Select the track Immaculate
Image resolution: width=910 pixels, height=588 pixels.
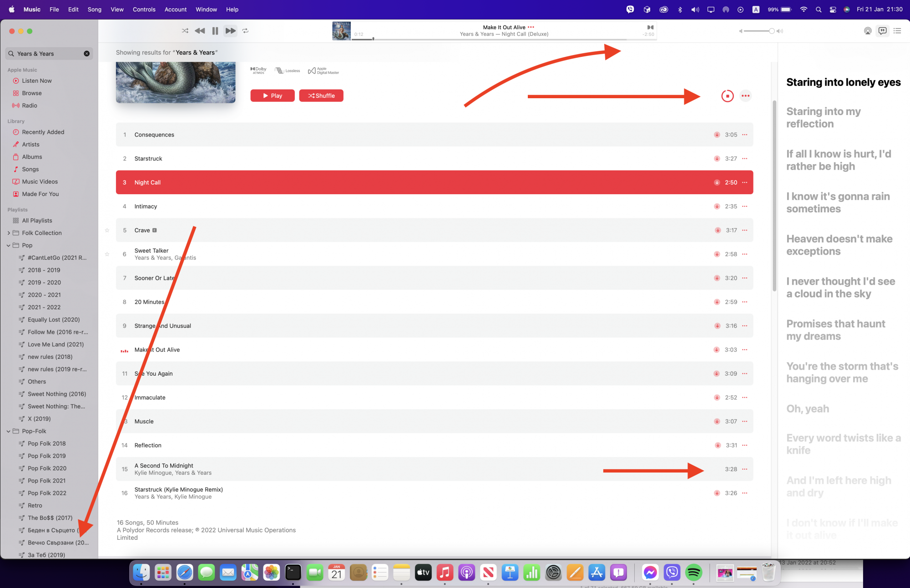435,397
